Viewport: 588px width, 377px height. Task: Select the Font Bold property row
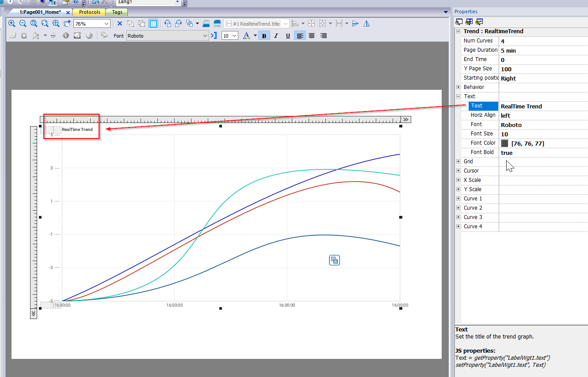(482, 152)
